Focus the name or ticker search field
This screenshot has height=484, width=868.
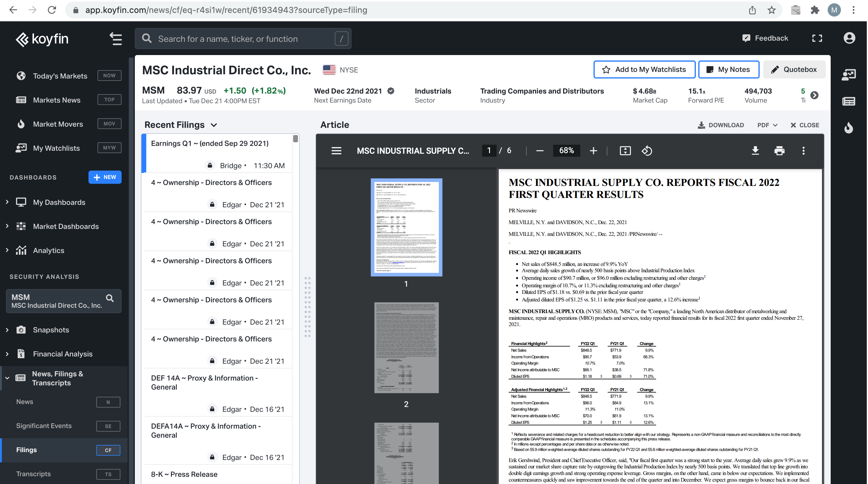point(243,39)
